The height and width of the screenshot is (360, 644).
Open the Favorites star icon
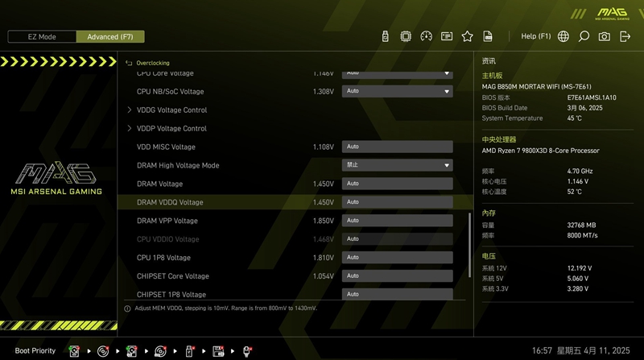468,36
